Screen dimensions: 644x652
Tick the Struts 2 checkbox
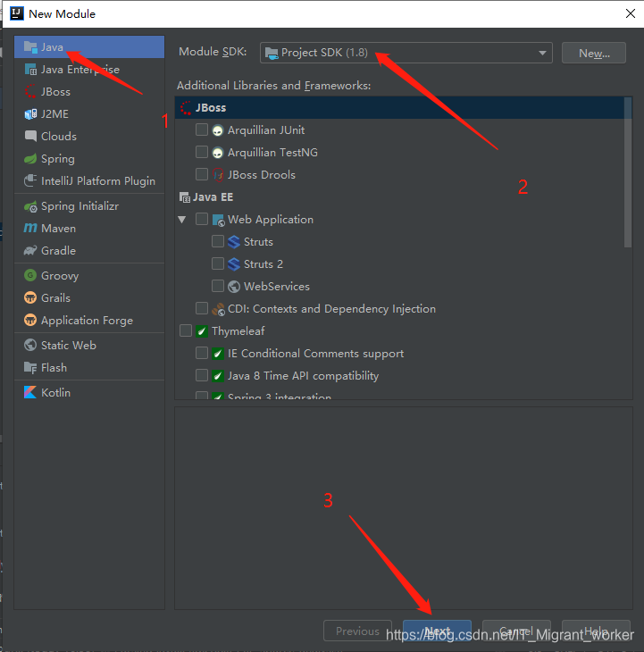coord(218,263)
